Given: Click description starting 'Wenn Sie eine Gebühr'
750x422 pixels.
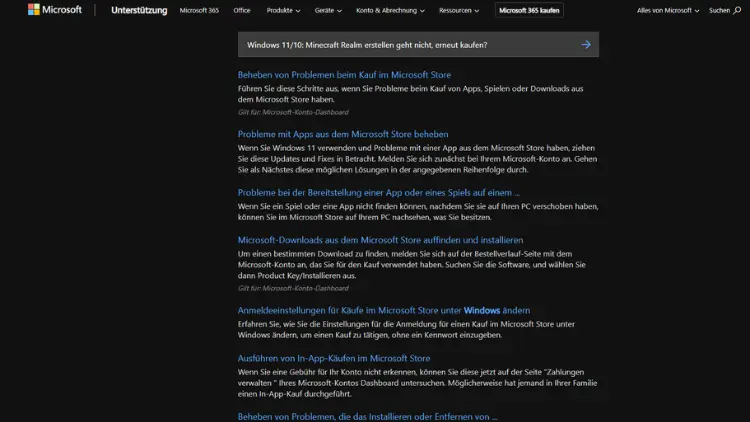Looking at the screenshot, I should pyautogui.click(x=417, y=383).
